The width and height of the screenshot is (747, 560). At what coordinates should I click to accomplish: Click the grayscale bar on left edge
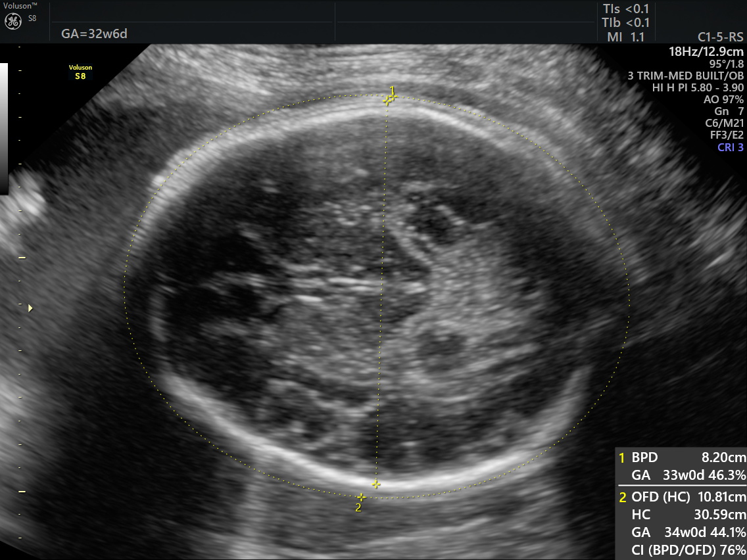pyautogui.click(x=4, y=129)
